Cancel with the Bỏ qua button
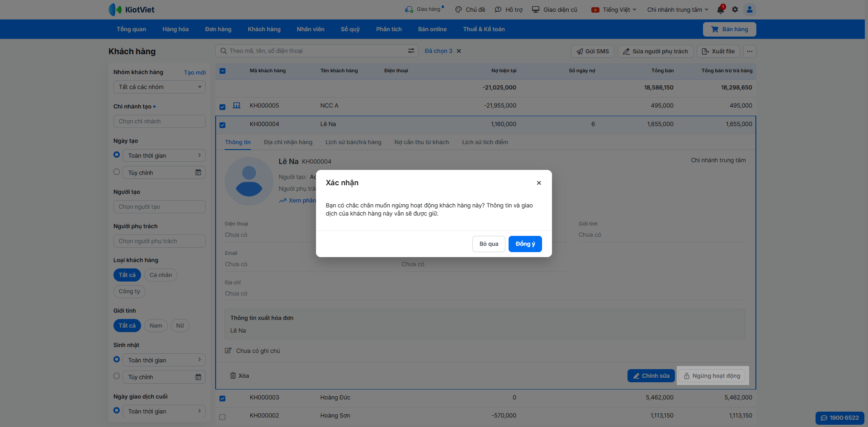 489,244
